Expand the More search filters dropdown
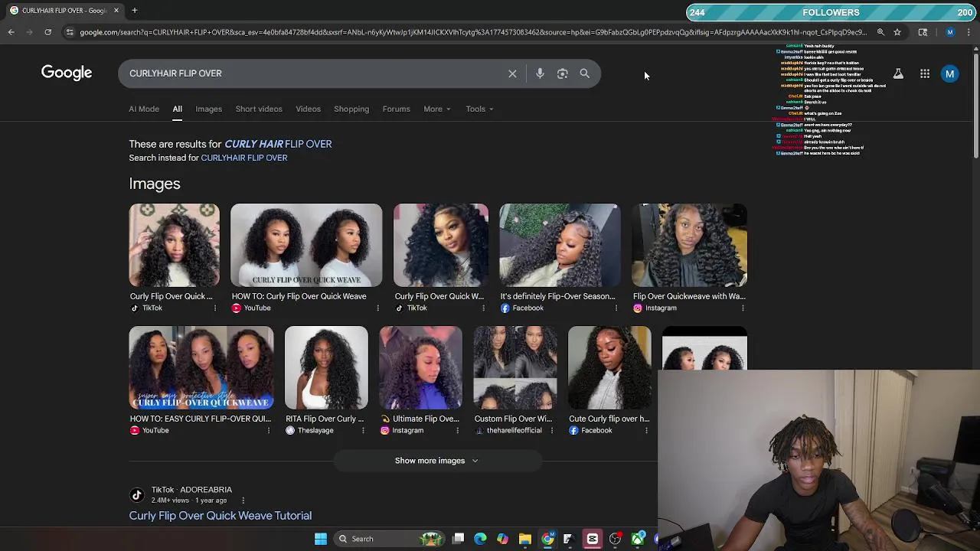This screenshot has height=551, width=980. tap(437, 109)
